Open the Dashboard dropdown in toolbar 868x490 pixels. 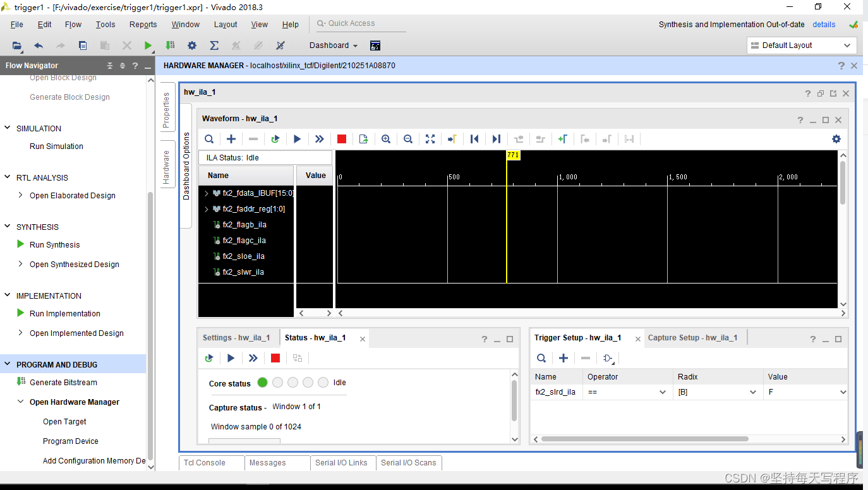point(334,45)
